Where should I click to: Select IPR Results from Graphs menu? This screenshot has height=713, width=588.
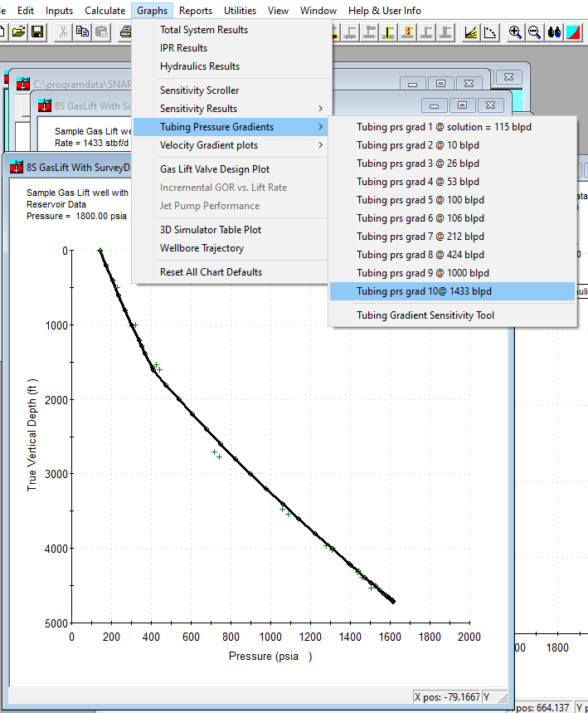pyautogui.click(x=231, y=48)
